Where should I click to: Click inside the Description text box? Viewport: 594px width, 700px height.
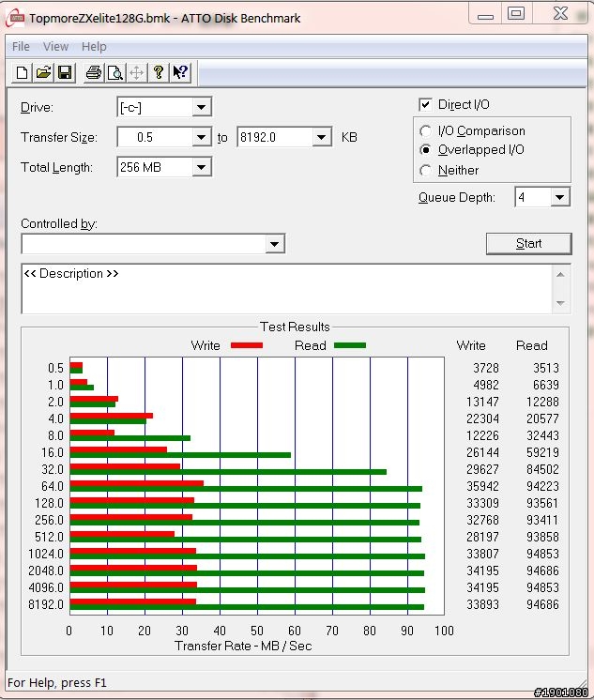point(286,289)
